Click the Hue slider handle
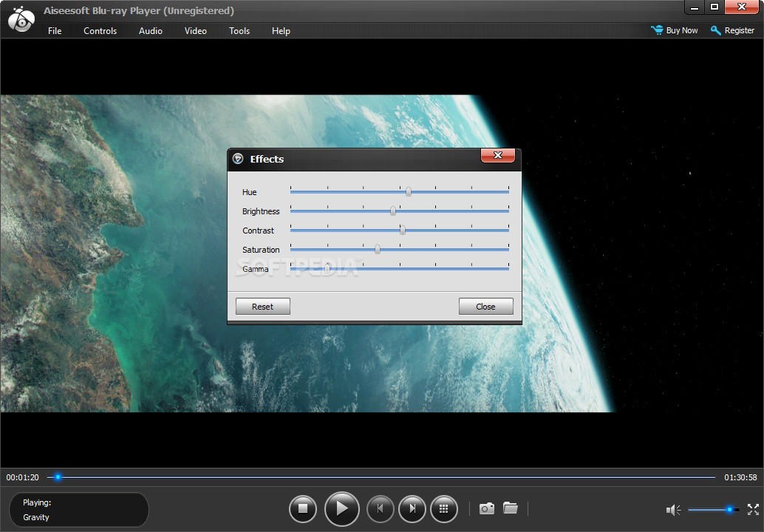 click(409, 191)
